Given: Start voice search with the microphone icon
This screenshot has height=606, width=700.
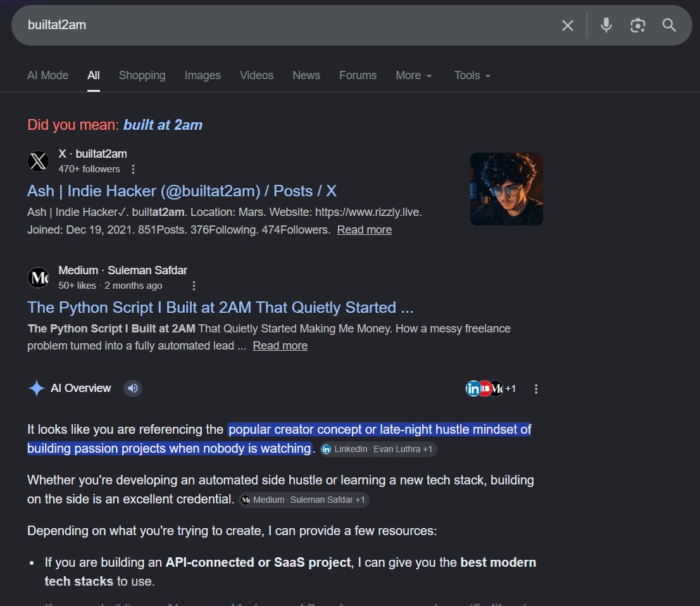Looking at the screenshot, I should tap(606, 25).
